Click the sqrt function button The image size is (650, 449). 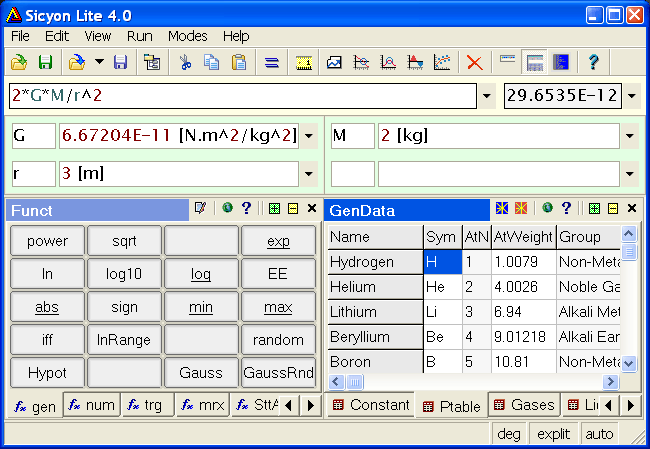[124, 241]
